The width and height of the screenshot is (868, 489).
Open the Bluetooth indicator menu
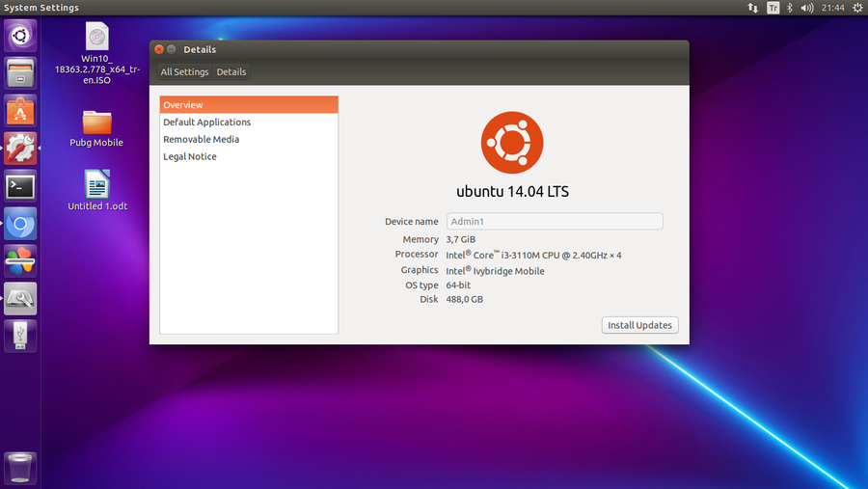coord(790,8)
